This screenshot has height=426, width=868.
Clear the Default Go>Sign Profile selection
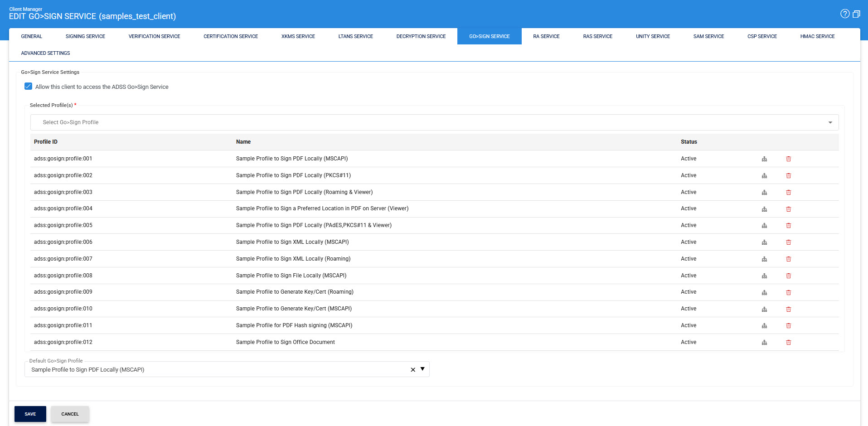coord(413,370)
